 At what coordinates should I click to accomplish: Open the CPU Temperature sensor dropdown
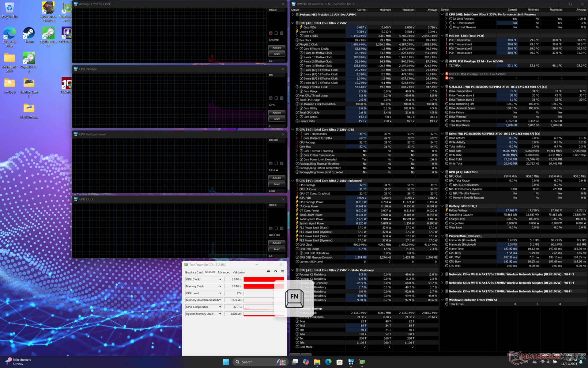click(220, 307)
